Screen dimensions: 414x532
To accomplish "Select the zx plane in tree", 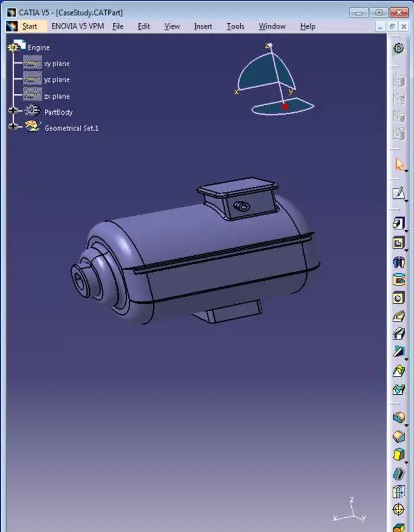I will coord(57,96).
